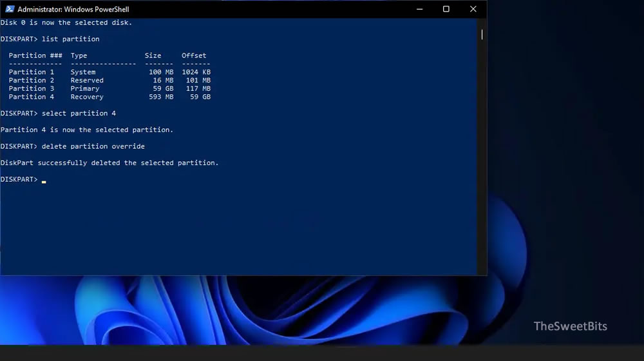The height and width of the screenshot is (361, 644).
Task: Minimize the PowerShell window
Action: point(419,9)
